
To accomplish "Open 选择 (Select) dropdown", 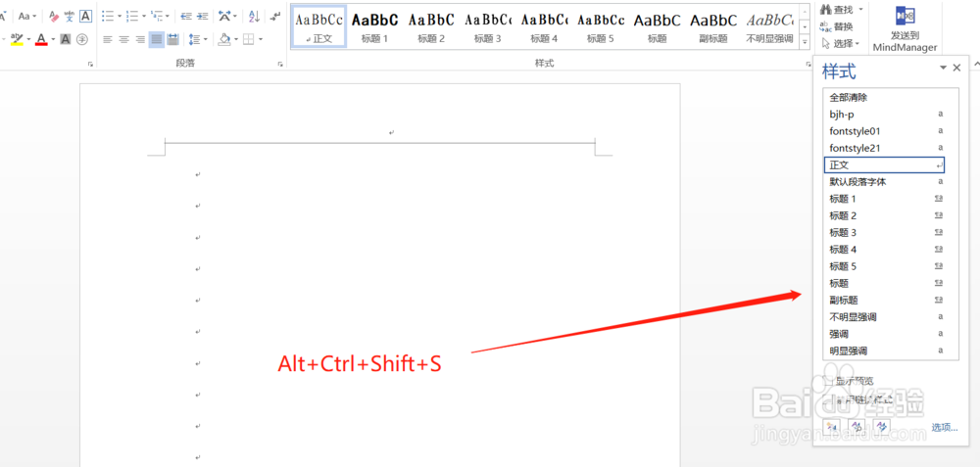I will (x=841, y=43).
